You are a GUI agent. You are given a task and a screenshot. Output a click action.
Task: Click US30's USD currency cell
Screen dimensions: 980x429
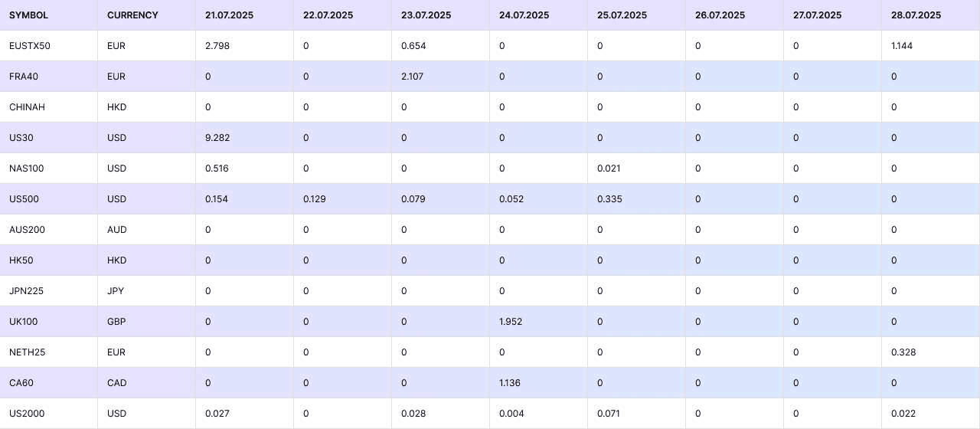tap(147, 138)
